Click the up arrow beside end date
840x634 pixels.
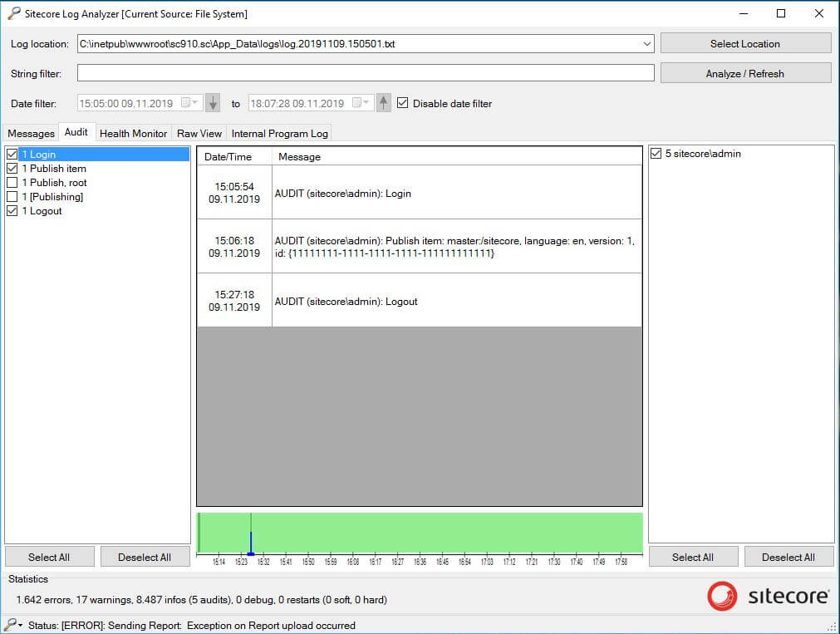(x=384, y=103)
